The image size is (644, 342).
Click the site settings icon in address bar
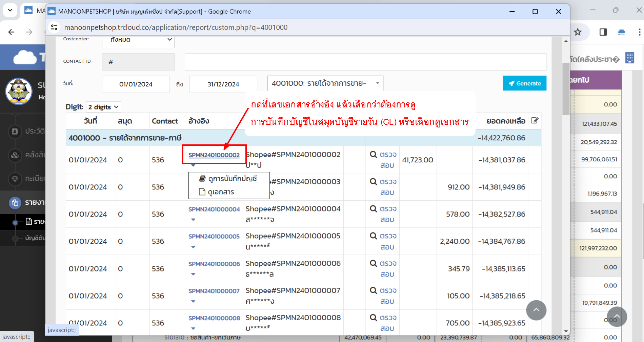(x=54, y=27)
